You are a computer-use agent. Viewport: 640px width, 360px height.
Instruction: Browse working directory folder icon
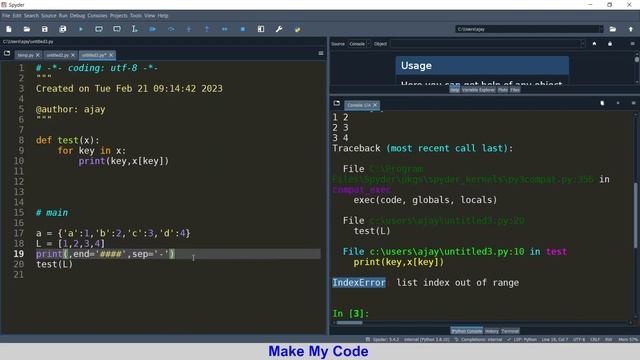(613, 29)
